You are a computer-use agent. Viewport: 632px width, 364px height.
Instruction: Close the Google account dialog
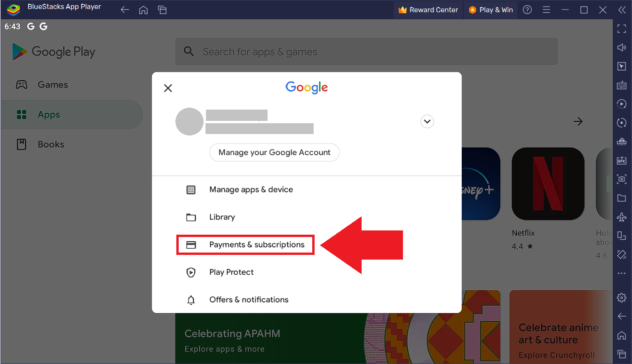point(168,88)
